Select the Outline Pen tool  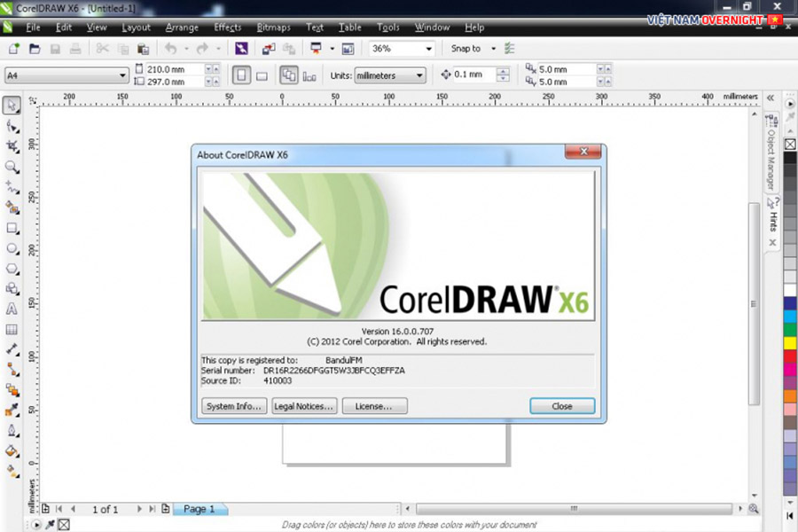point(12,431)
